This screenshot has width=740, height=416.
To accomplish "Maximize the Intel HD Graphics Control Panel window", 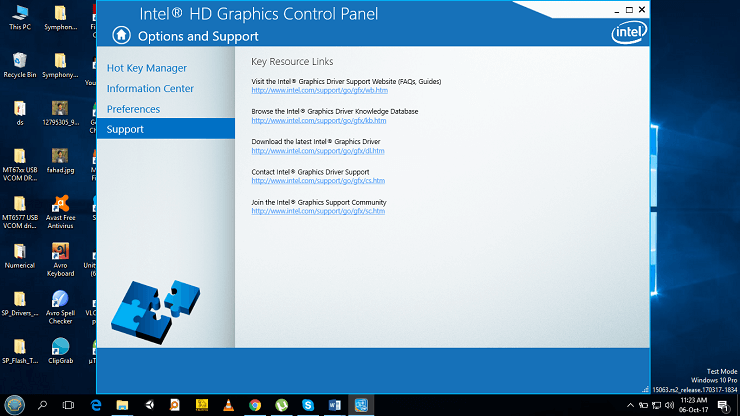I will pos(629,10).
